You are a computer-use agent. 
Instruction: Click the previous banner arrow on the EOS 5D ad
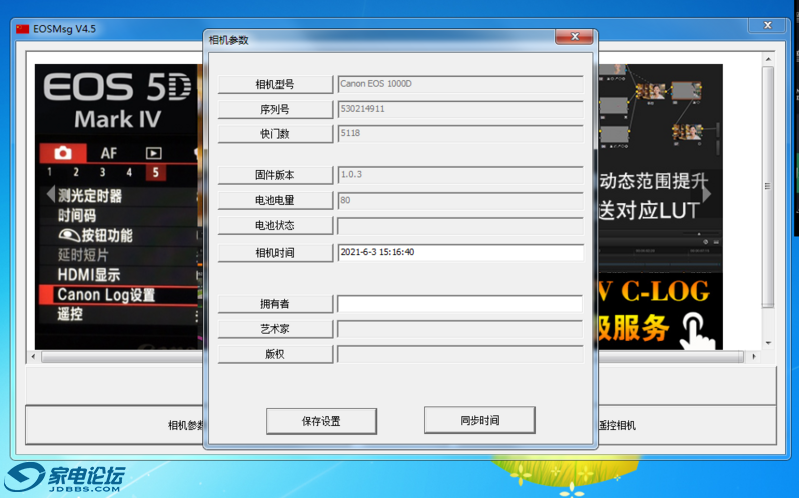pyautogui.click(x=50, y=194)
